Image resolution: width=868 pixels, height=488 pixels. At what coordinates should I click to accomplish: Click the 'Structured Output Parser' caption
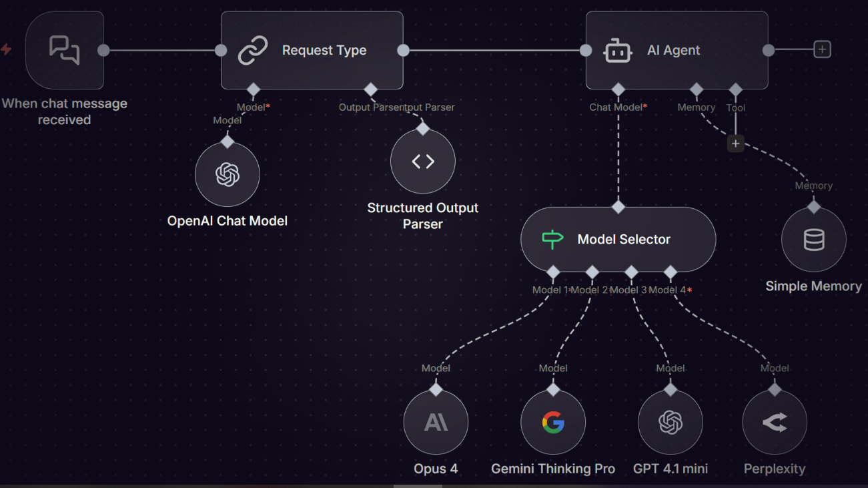[x=423, y=216]
